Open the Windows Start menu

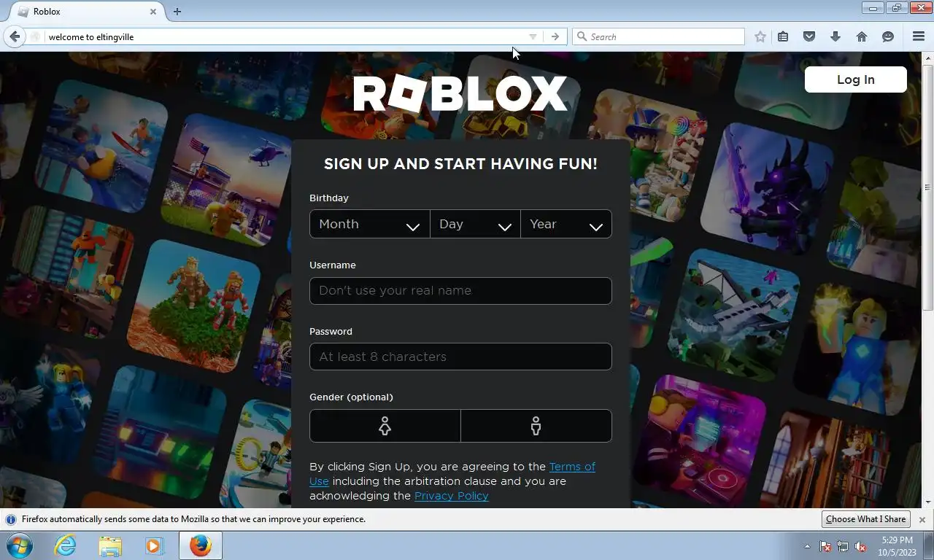[20, 545]
